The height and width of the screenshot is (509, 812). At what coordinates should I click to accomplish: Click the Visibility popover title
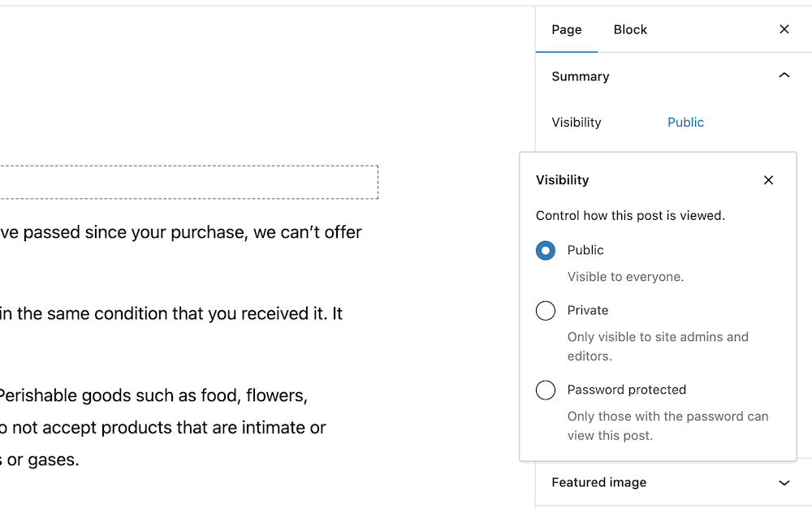tap(563, 179)
